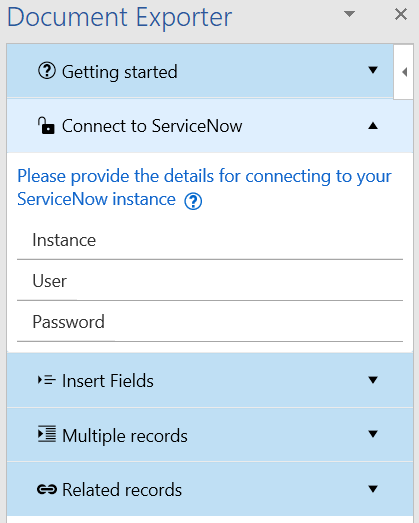Expand the Related records section arrow
Screen dimensions: 419x523
tap(373, 489)
